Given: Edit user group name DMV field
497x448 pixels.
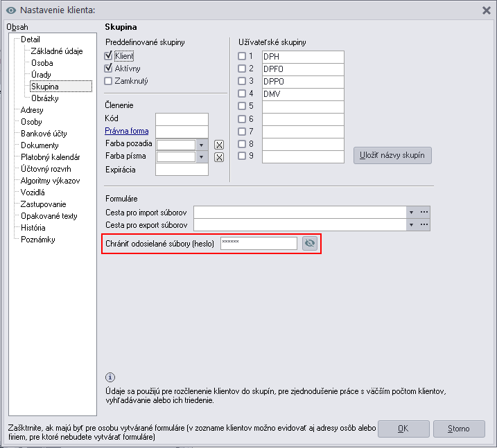Looking at the screenshot, I should (303, 94).
